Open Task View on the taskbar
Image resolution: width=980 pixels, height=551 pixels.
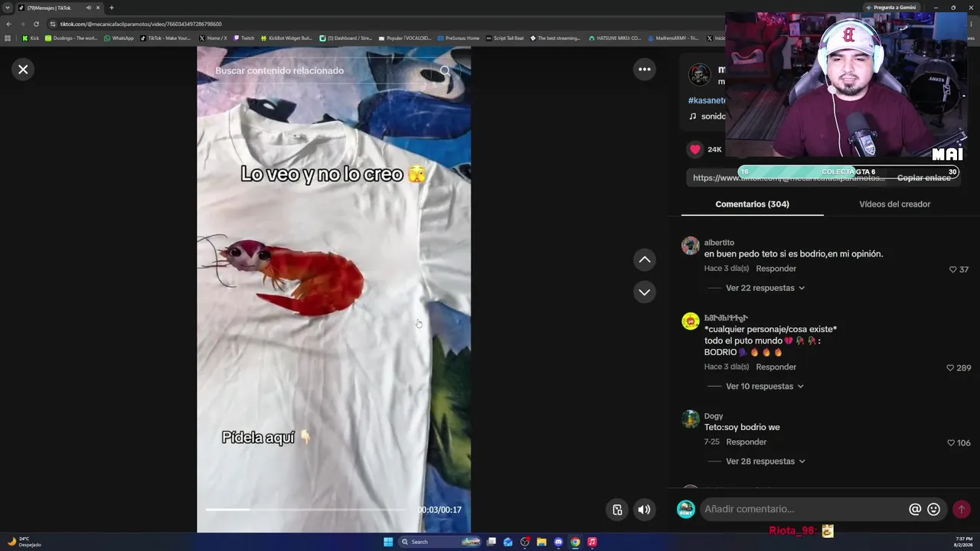tap(492, 542)
